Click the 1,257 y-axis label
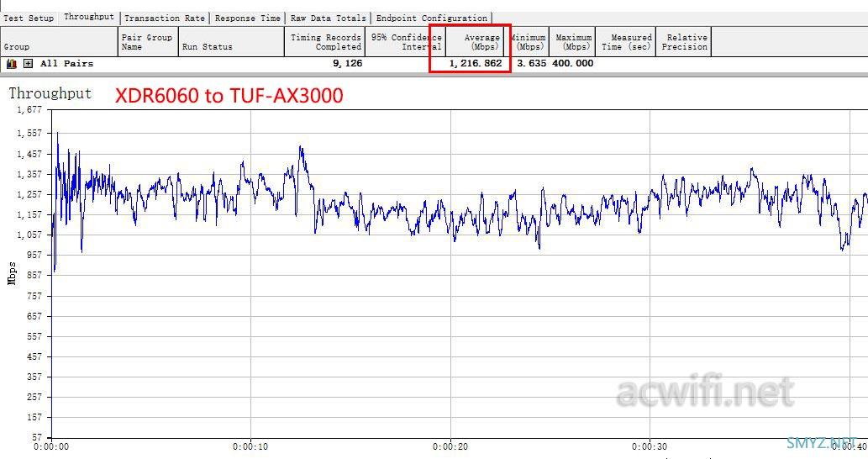The height and width of the screenshot is (459, 868). tap(29, 194)
